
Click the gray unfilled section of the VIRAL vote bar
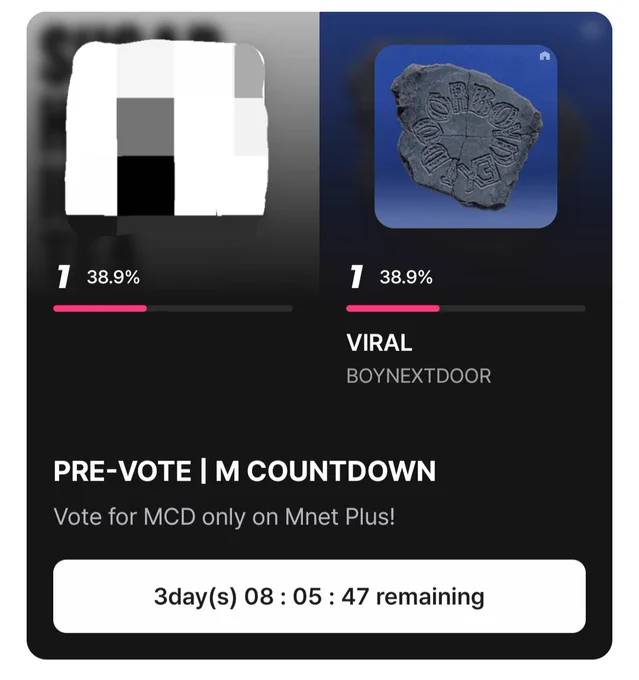click(513, 308)
